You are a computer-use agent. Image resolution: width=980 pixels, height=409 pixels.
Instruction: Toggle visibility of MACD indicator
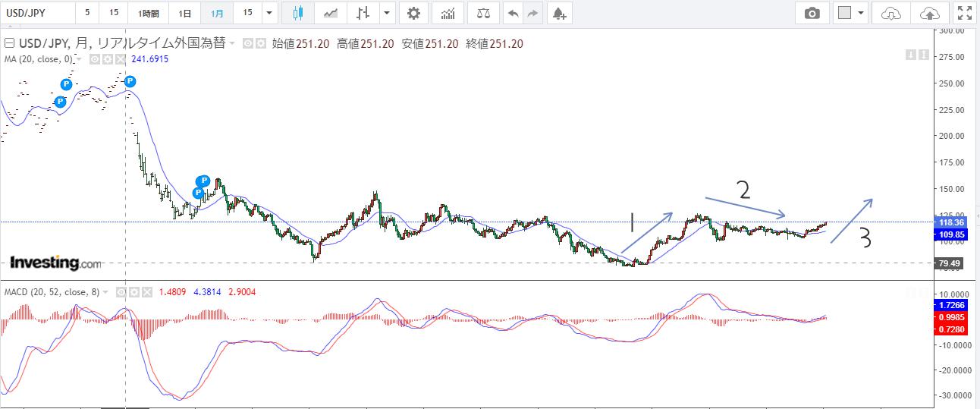tap(122, 291)
